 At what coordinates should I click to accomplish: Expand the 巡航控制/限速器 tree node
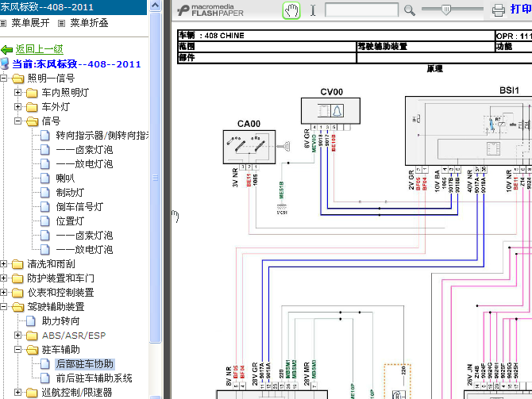click(x=17, y=392)
